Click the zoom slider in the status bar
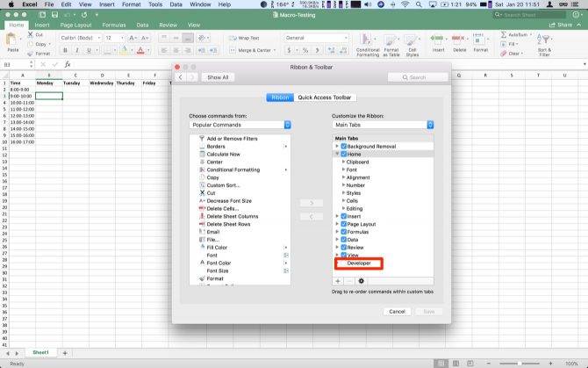The image size is (588, 368). (x=520, y=364)
